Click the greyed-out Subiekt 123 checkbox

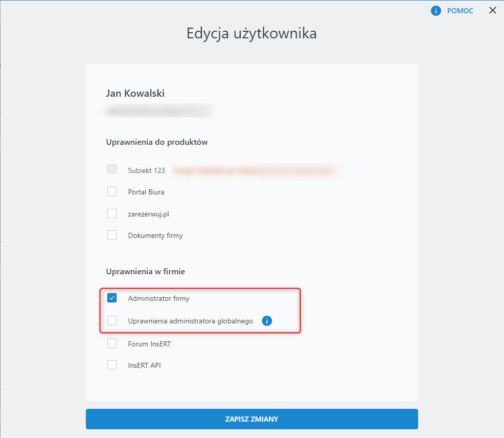(x=112, y=169)
